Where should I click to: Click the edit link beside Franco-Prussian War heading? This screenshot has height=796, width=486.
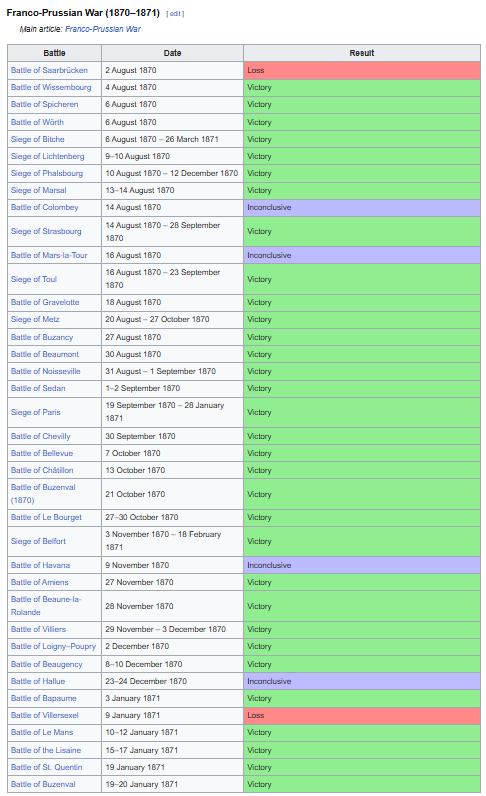tap(175, 14)
